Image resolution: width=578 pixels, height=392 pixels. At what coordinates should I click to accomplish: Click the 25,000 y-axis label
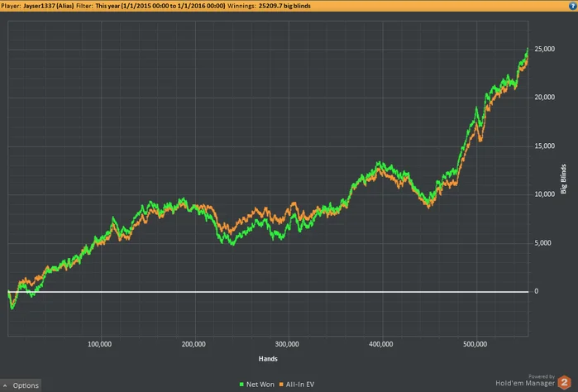click(x=544, y=50)
